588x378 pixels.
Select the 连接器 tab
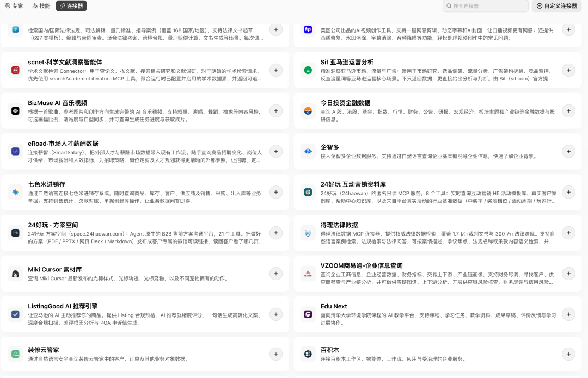click(71, 6)
